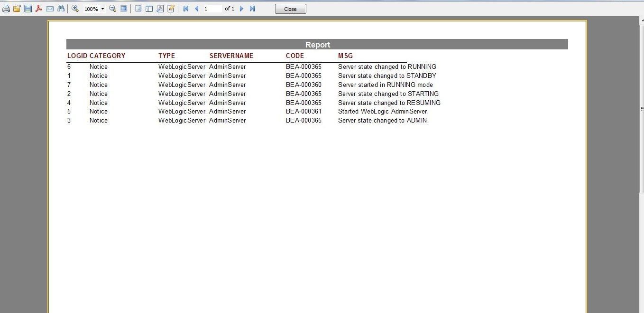Click WebLogicServer in the LOGID 5 row

(182, 111)
